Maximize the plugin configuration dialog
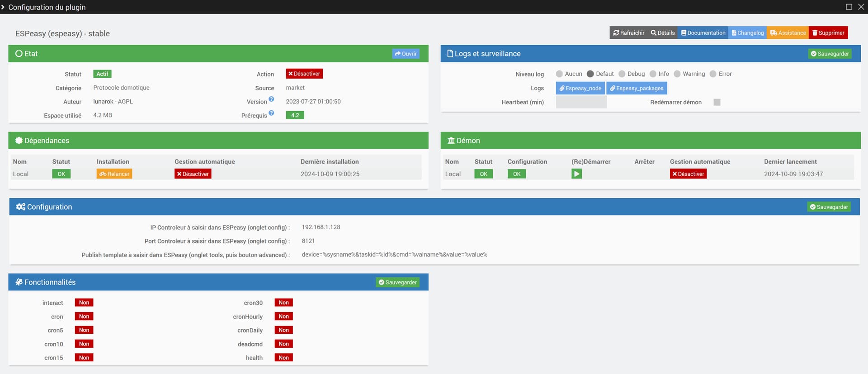Image resolution: width=868 pixels, height=374 pixels. tap(849, 7)
